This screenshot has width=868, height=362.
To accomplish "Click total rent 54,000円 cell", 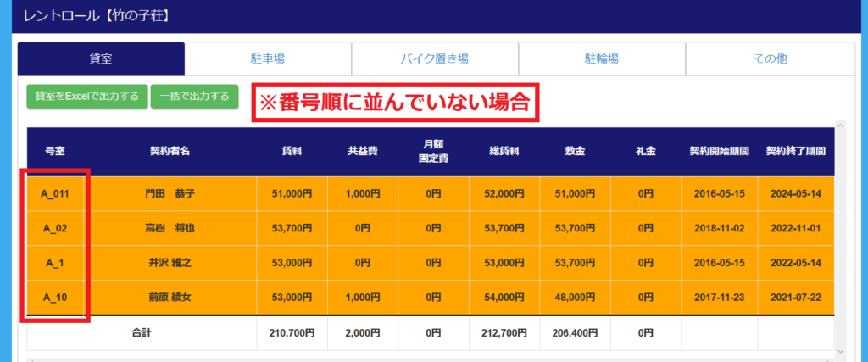I will [x=504, y=298].
